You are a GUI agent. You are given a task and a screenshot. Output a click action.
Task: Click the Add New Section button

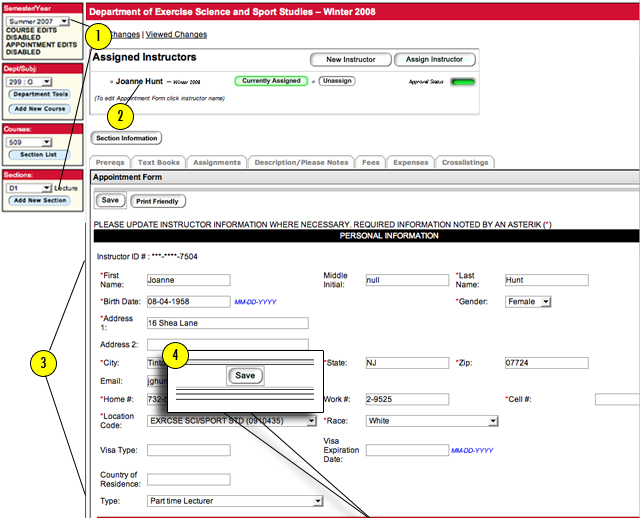coord(40,200)
